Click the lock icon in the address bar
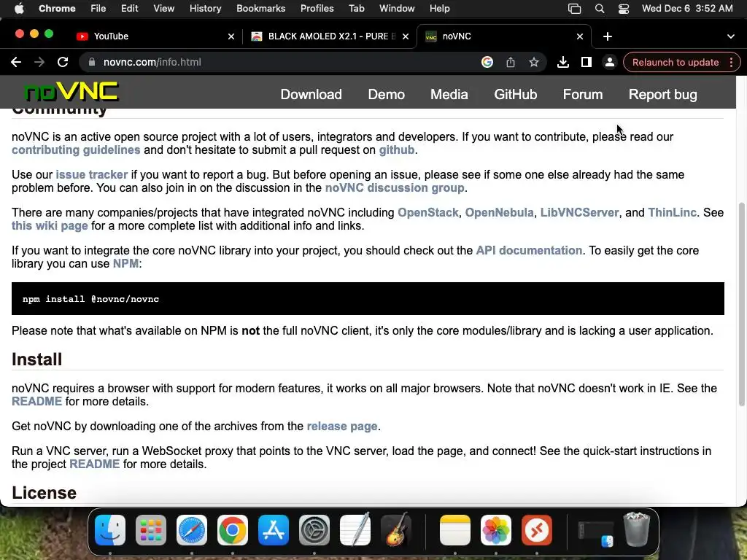747x560 pixels. (92, 63)
